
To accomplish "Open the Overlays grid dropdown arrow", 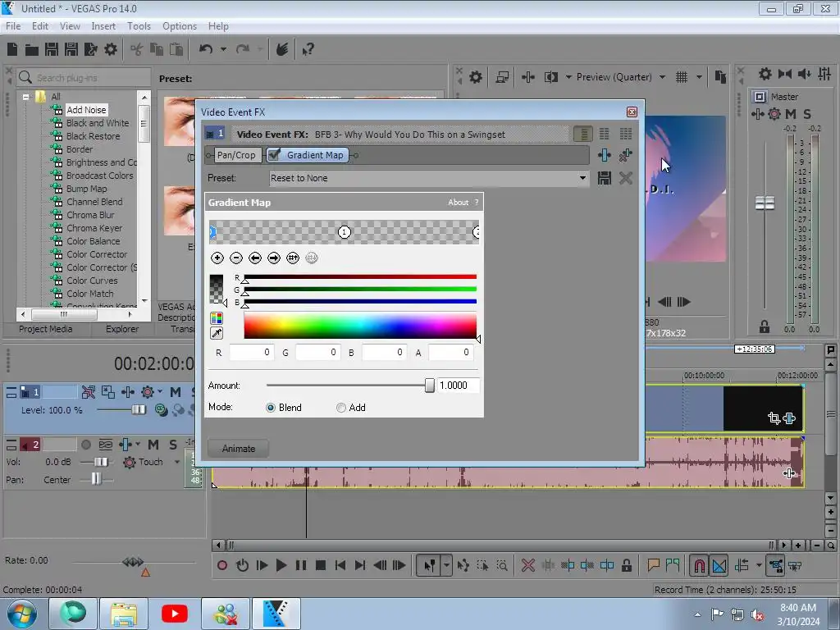I will point(699,77).
